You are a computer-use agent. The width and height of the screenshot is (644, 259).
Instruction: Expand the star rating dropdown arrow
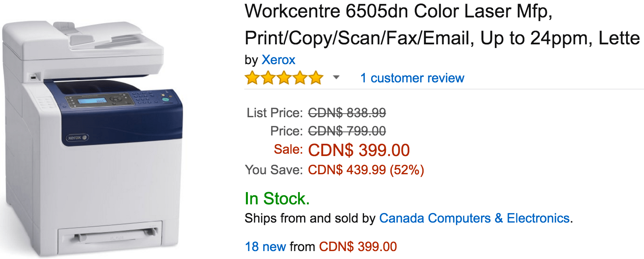click(x=336, y=77)
